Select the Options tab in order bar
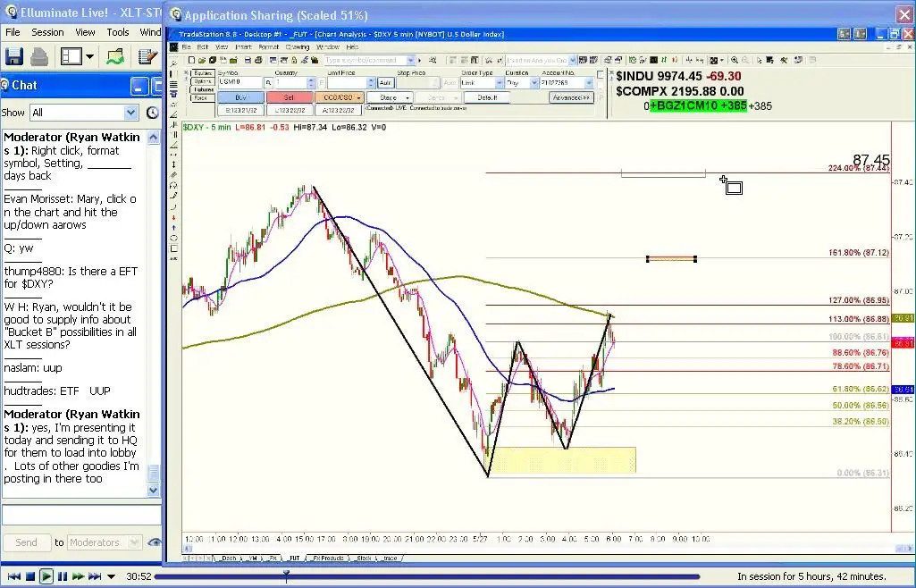This screenshot has width=916, height=588. [x=202, y=81]
